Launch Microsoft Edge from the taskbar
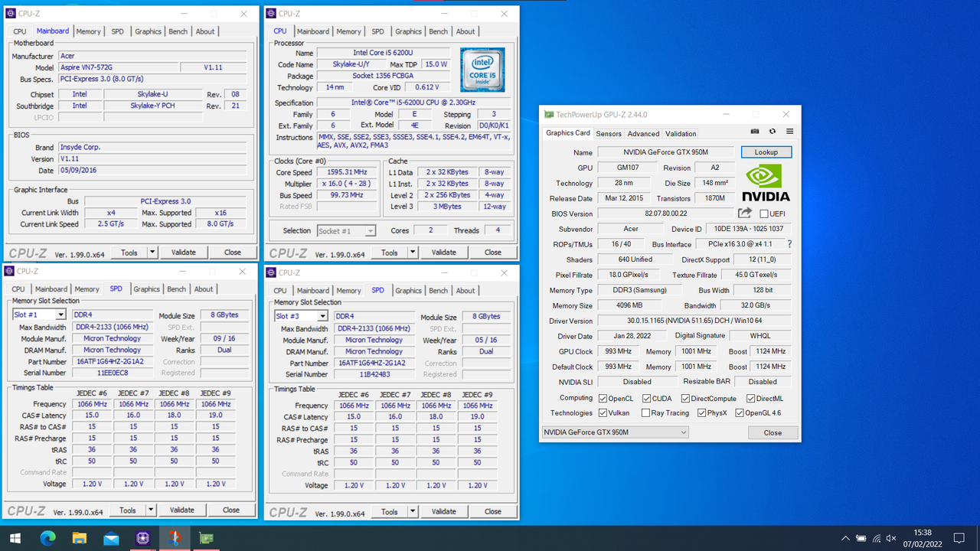Image resolution: width=980 pixels, height=551 pixels. tap(47, 538)
